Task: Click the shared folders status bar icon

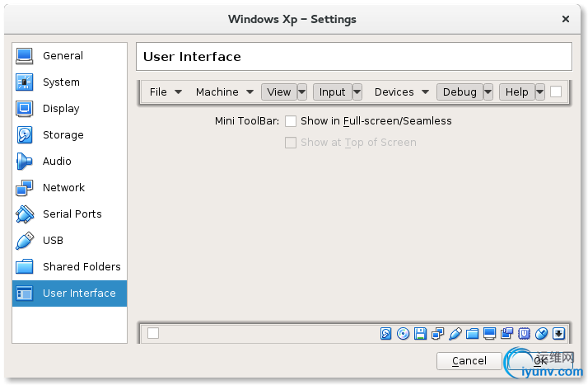Action: [472, 334]
